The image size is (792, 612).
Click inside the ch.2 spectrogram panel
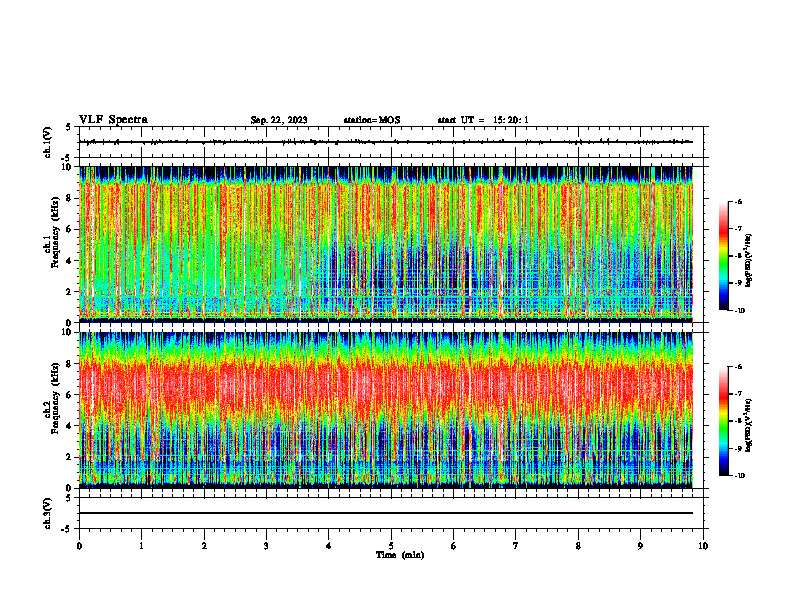pos(386,410)
